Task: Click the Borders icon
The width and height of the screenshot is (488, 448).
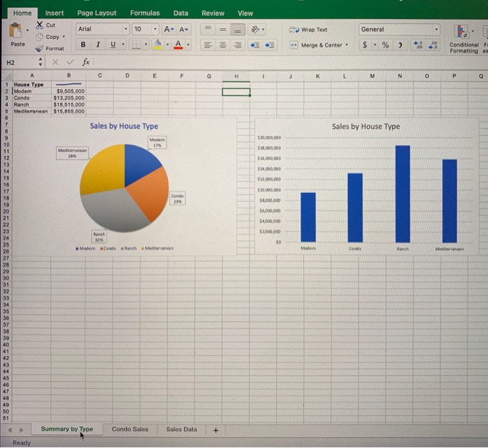Action: click(x=136, y=45)
